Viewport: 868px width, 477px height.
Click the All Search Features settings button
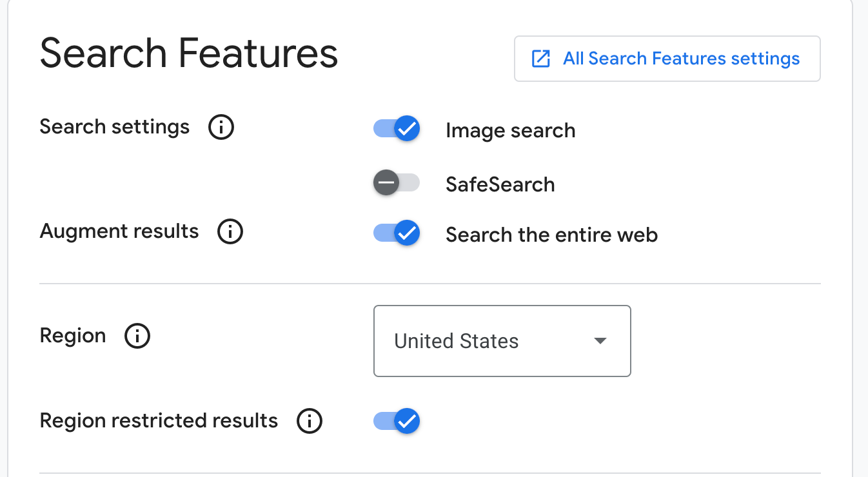coord(667,58)
